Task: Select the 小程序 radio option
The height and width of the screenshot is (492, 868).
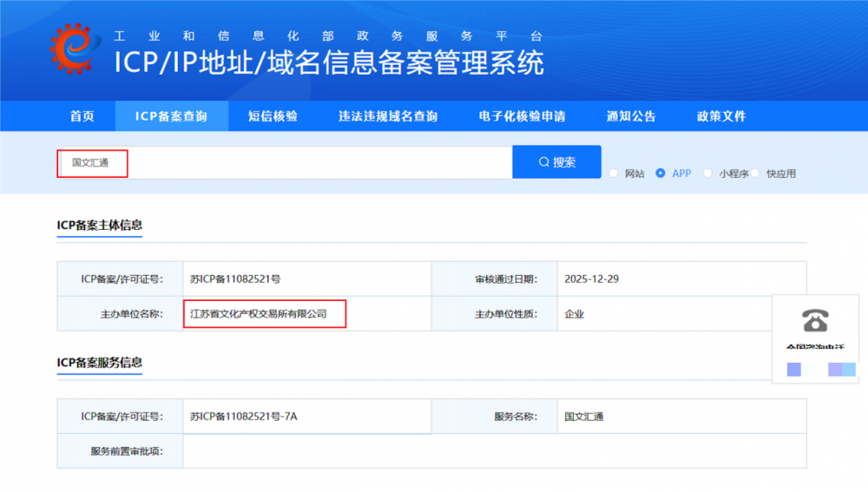Action: [707, 173]
